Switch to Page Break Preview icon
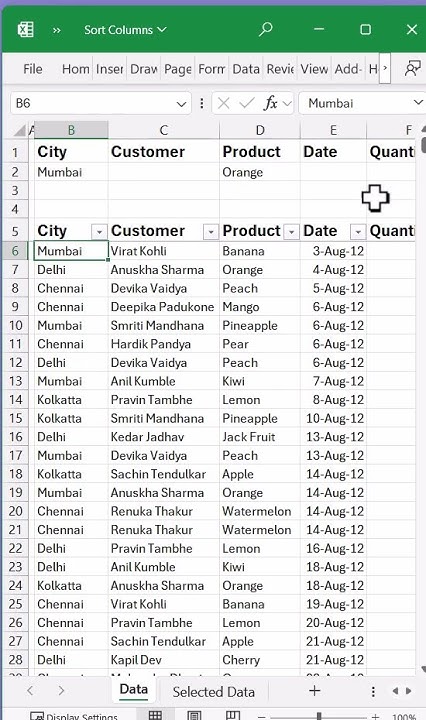Image resolution: width=426 pixels, height=720 pixels. tap(233, 715)
